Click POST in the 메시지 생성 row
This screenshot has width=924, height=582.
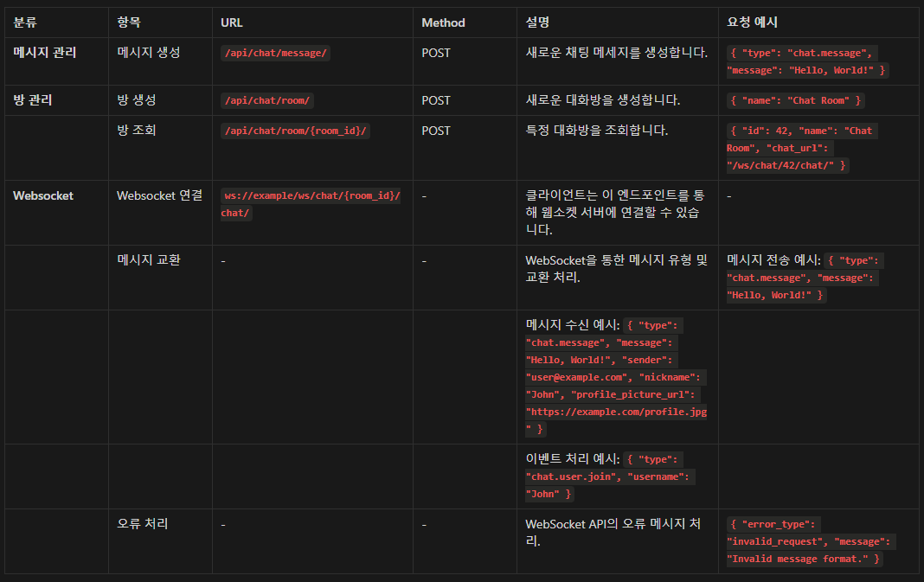(436, 53)
